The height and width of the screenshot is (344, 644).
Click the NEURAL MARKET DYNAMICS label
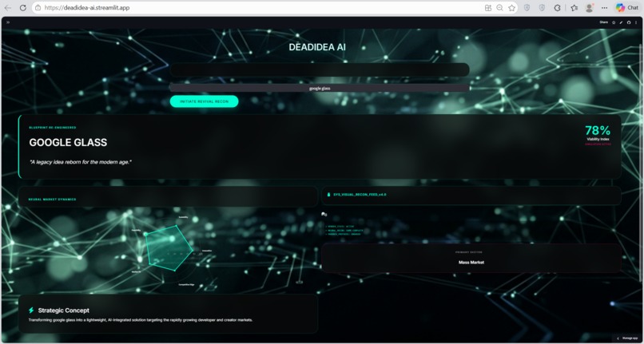coord(52,199)
